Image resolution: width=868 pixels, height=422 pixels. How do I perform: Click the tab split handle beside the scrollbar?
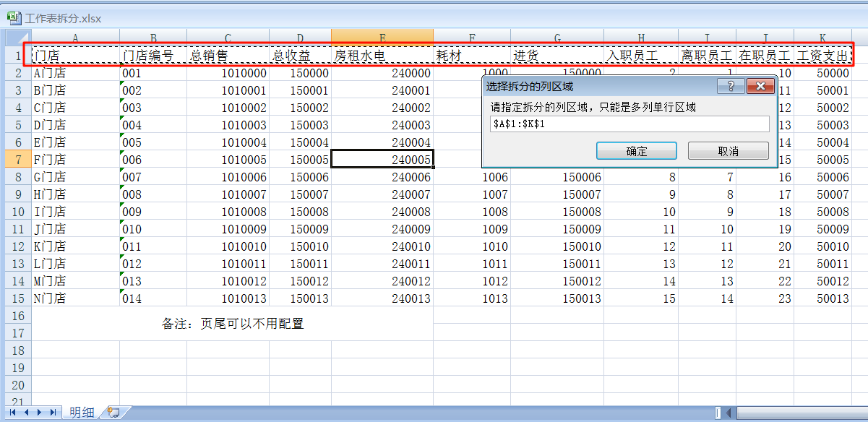coord(718,413)
